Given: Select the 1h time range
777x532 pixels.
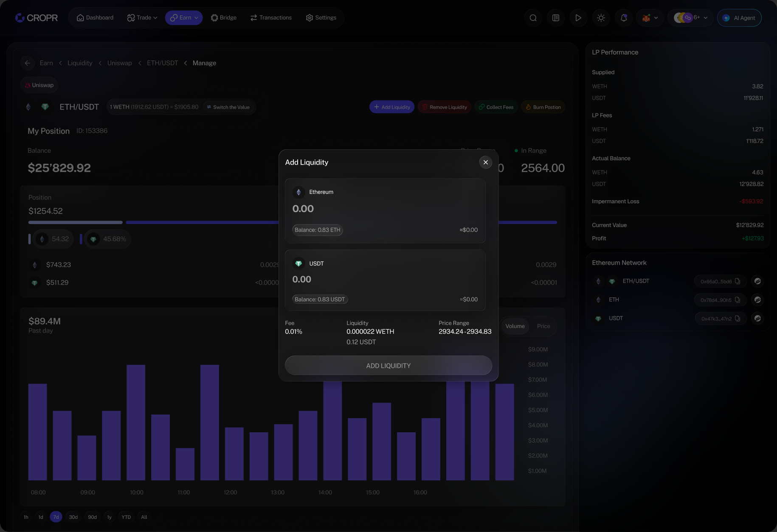Looking at the screenshot, I should click(x=26, y=517).
